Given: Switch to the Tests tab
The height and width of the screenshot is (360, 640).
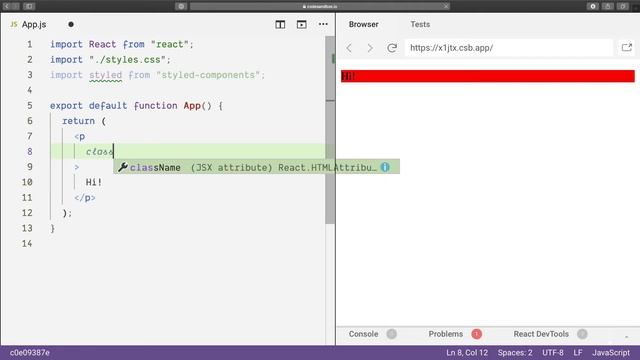Looking at the screenshot, I should 420,24.
